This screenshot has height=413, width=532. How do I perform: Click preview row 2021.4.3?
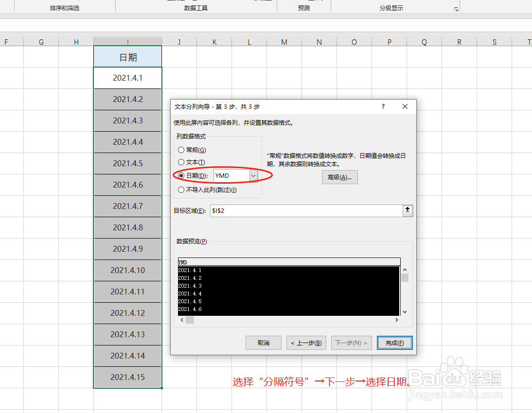coord(190,286)
